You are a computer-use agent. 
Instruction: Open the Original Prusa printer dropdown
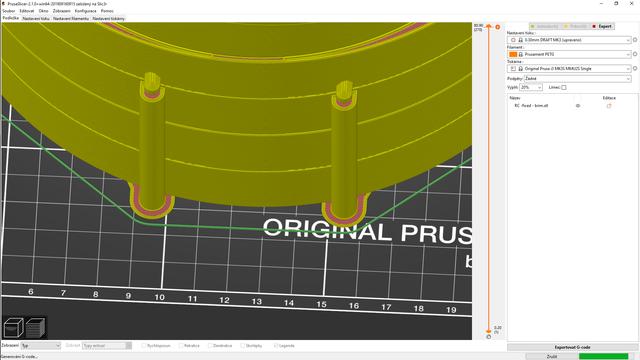(x=569, y=69)
